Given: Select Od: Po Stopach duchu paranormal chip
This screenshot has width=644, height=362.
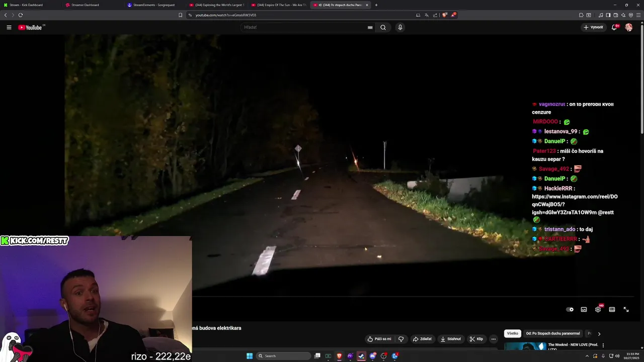Looking at the screenshot, I should click(x=552, y=333).
